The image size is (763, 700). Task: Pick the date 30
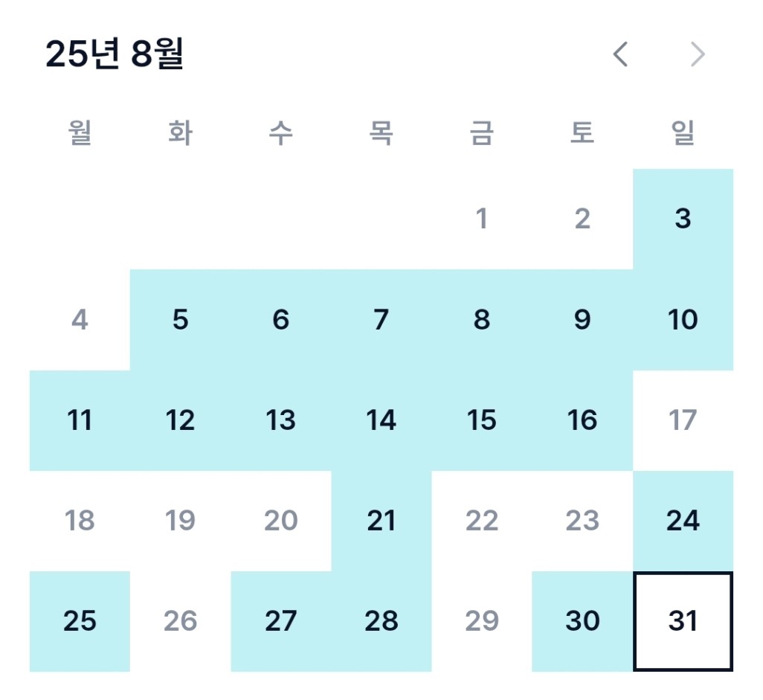[x=582, y=622]
